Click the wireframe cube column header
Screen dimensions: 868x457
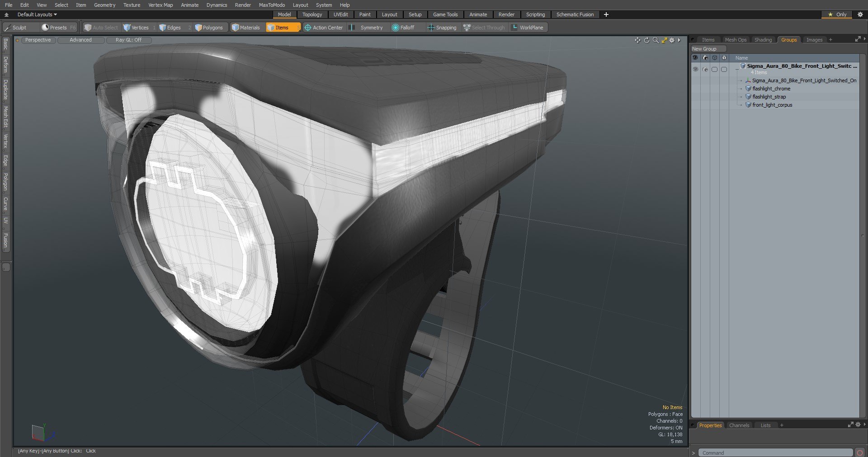[x=714, y=58]
